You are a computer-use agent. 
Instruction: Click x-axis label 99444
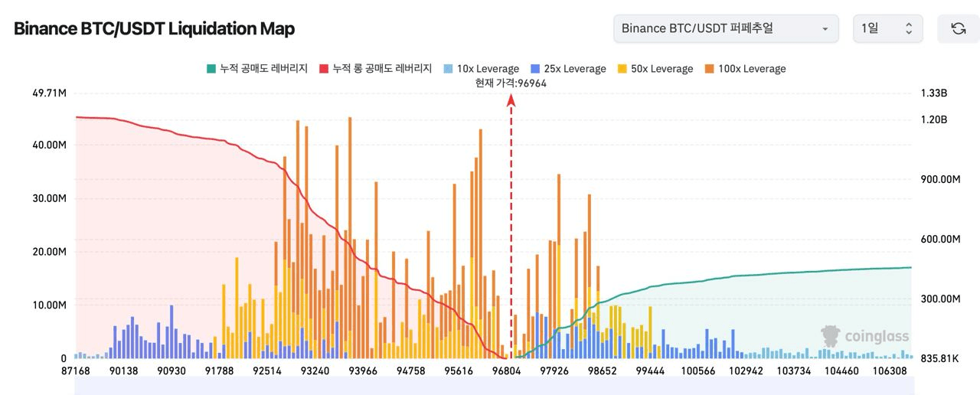pyautogui.click(x=650, y=371)
